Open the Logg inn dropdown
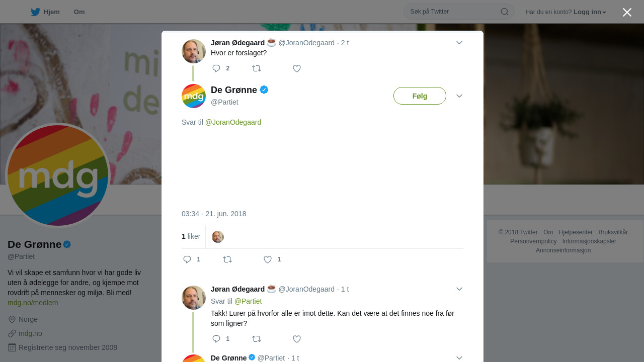 click(590, 12)
